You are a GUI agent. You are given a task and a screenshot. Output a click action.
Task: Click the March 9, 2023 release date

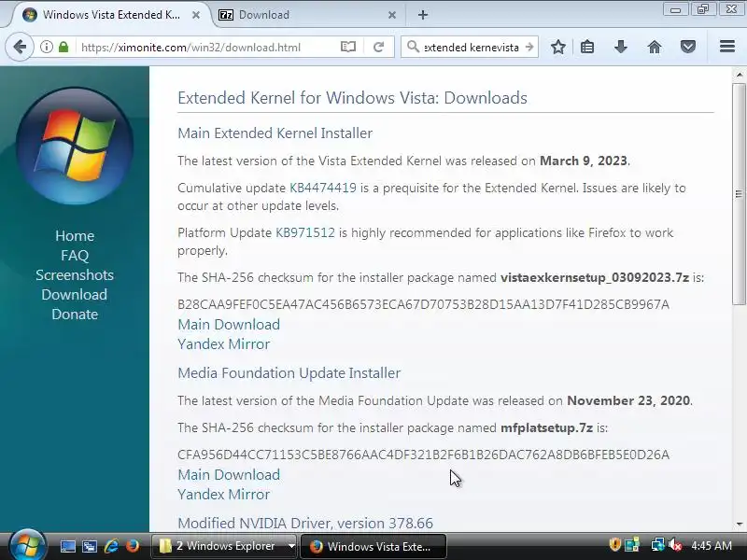click(x=583, y=161)
